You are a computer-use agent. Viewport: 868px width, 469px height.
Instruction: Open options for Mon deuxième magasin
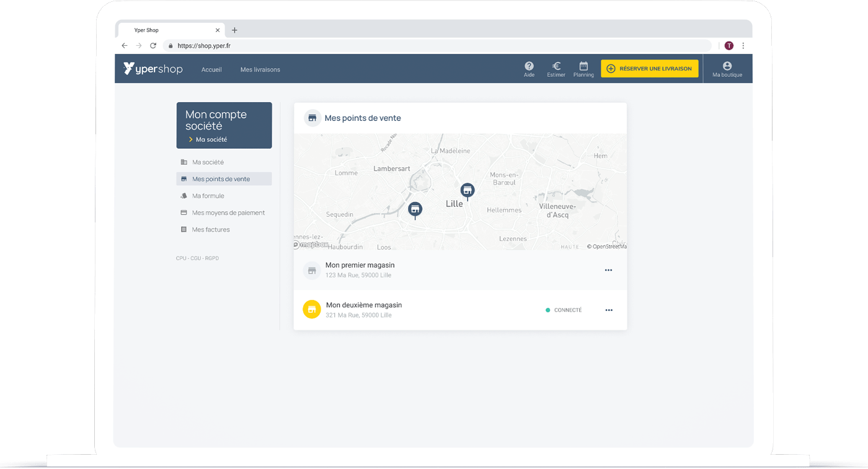(x=608, y=310)
